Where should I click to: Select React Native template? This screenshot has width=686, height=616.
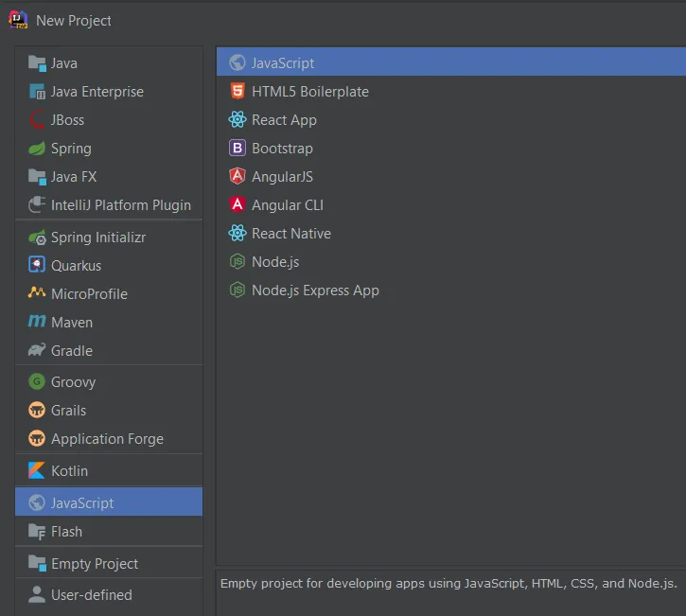point(451,233)
